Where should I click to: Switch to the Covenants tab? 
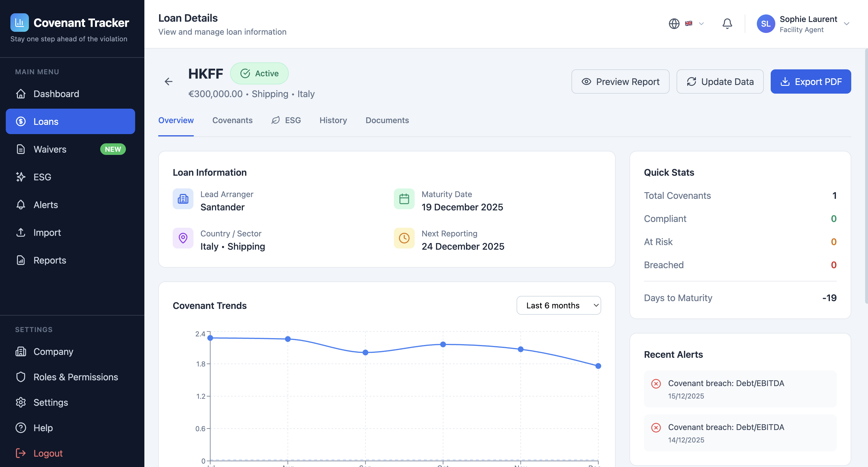tap(232, 121)
